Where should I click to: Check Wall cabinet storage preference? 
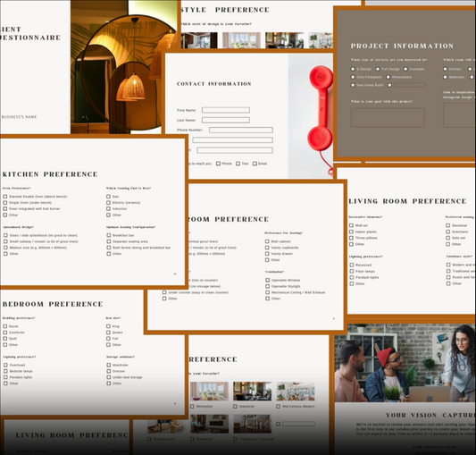coord(267,241)
